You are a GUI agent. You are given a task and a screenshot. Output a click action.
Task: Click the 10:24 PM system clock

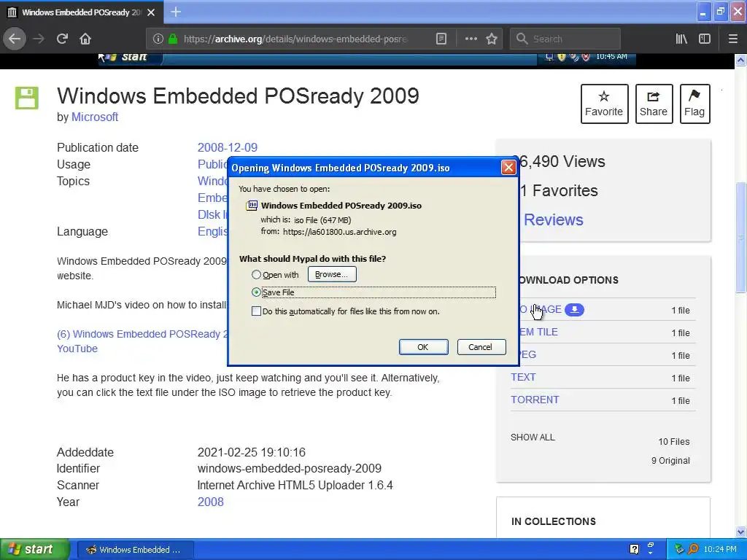(719, 549)
